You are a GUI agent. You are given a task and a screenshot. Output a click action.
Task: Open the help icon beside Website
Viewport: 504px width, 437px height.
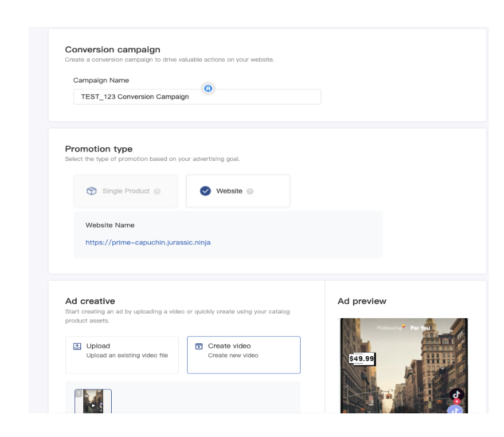click(250, 191)
